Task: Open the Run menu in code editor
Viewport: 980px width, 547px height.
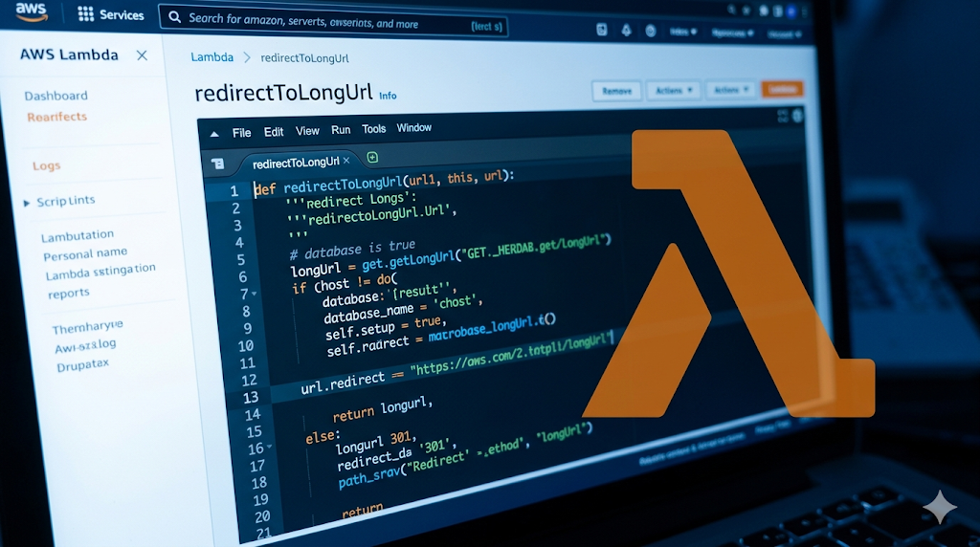Action: (x=341, y=129)
